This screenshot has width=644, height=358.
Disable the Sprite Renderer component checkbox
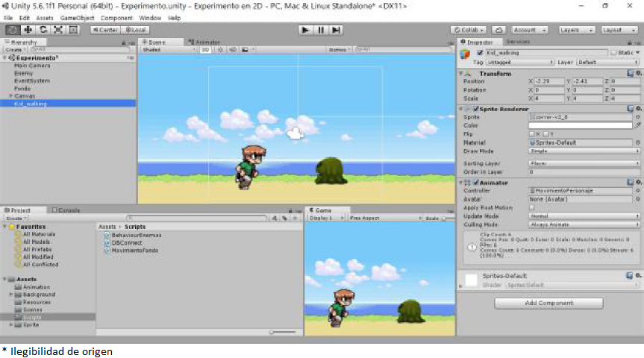476,109
